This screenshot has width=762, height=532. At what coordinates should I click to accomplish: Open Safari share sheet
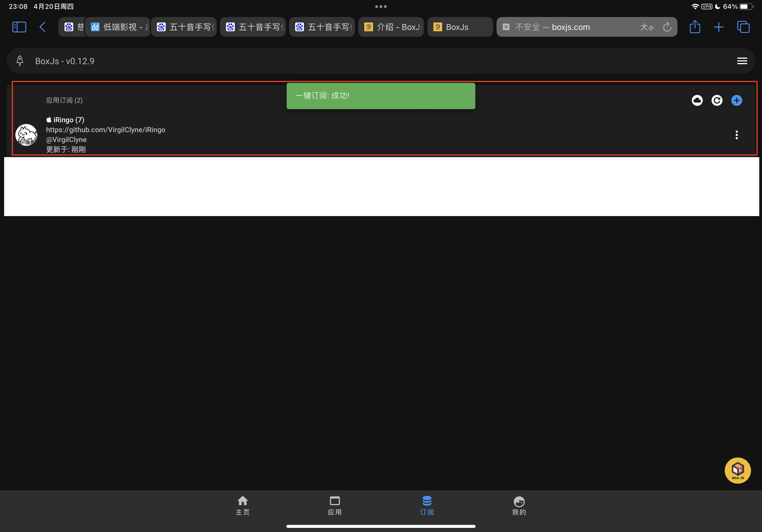tap(695, 27)
